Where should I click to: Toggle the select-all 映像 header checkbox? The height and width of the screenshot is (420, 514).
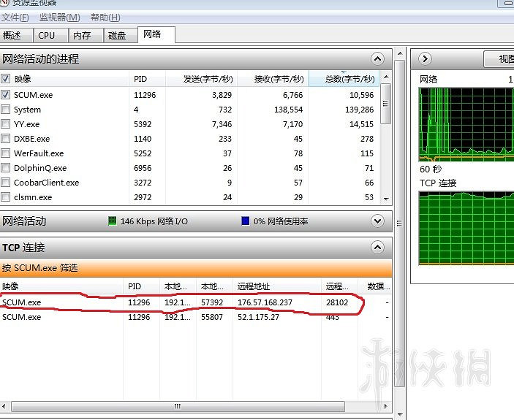pyautogui.click(x=6, y=79)
